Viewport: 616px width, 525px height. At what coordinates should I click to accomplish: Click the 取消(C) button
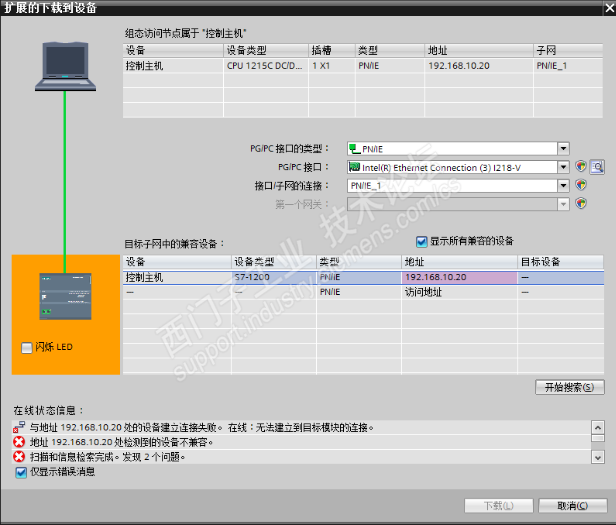pyautogui.click(x=572, y=505)
